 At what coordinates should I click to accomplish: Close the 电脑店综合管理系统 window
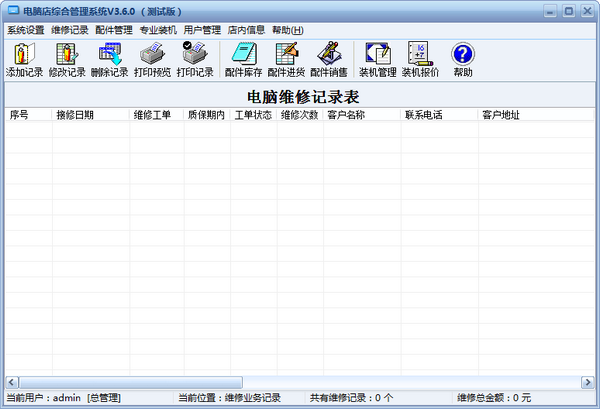click(x=587, y=11)
